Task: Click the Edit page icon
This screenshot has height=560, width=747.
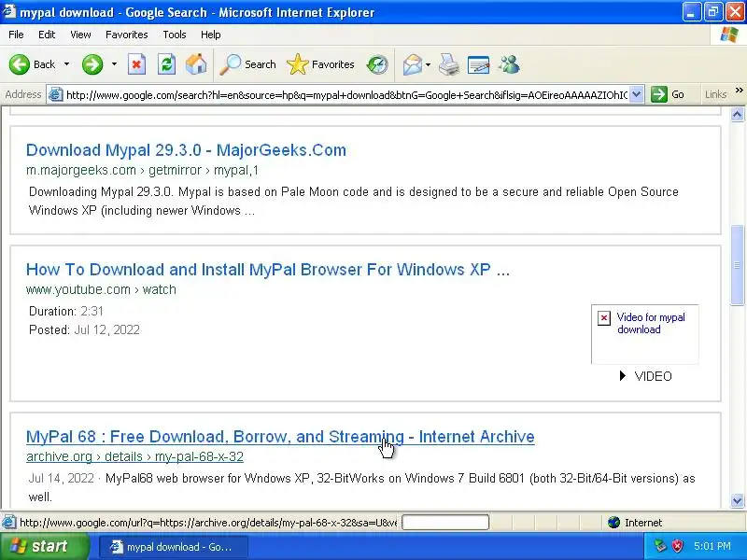Action: click(479, 64)
